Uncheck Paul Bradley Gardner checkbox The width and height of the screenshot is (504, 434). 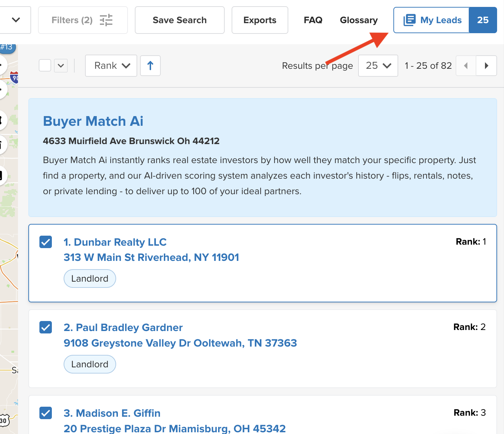click(x=46, y=327)
